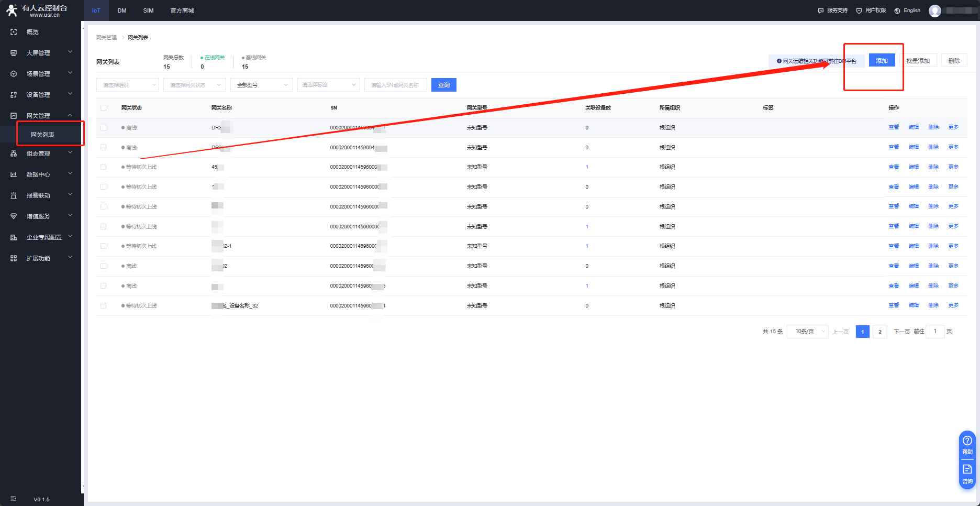Check the last row checkbox on page

103,306
